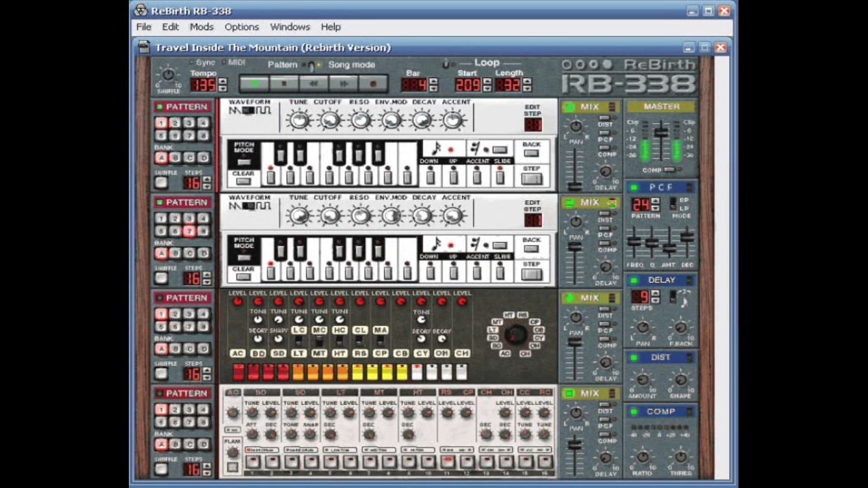Open the Options menu
The image size is (868, 488).
(241, 27)
